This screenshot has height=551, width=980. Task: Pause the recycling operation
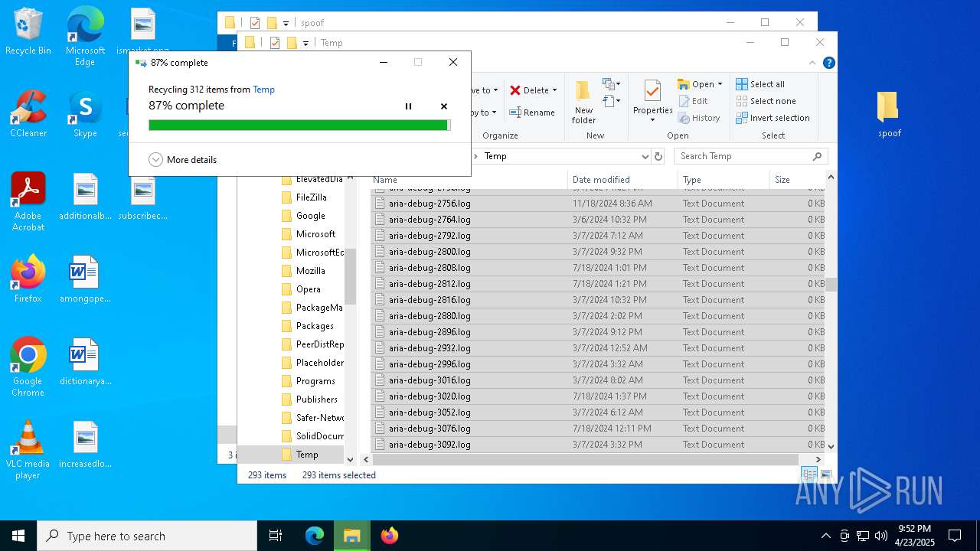click(408, 106)
